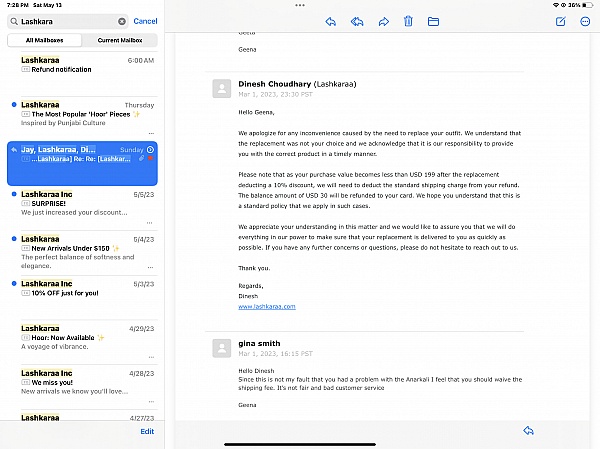Tap the reply arrow at bottom right

[x=528, y=430]
